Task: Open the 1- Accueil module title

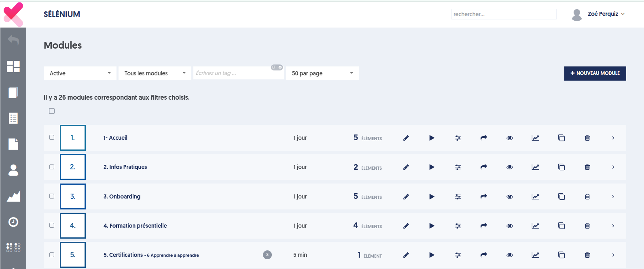Action: [x=115, y=138]
